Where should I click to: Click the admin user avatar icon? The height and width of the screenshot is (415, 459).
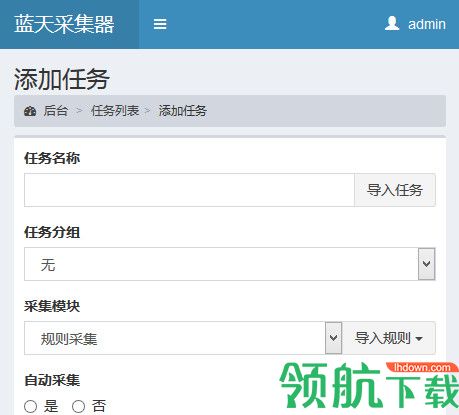(392, 23)
